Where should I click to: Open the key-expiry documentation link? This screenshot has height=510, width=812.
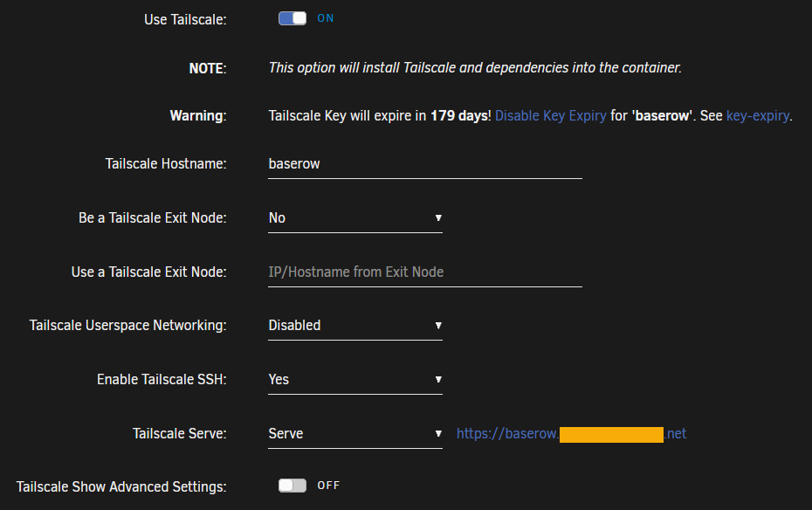click(758, 115)
